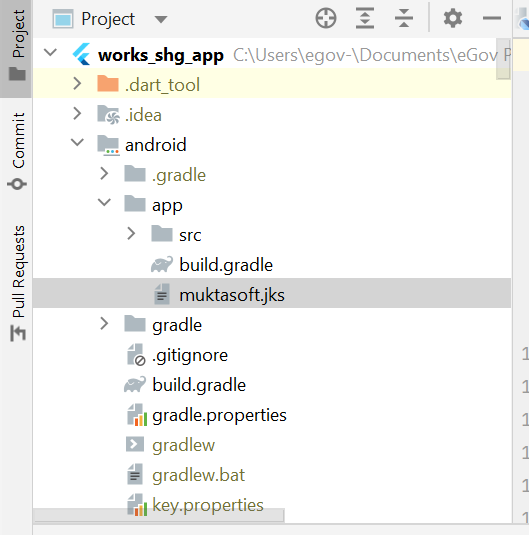Screen dimensions: 529x535
Task: Collapse the app folder chevron
Action: [x=104, y=202]
